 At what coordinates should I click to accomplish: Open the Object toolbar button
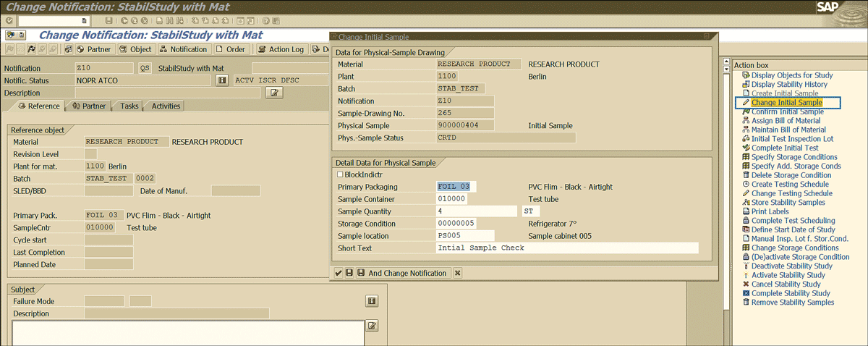coord(135,49)
